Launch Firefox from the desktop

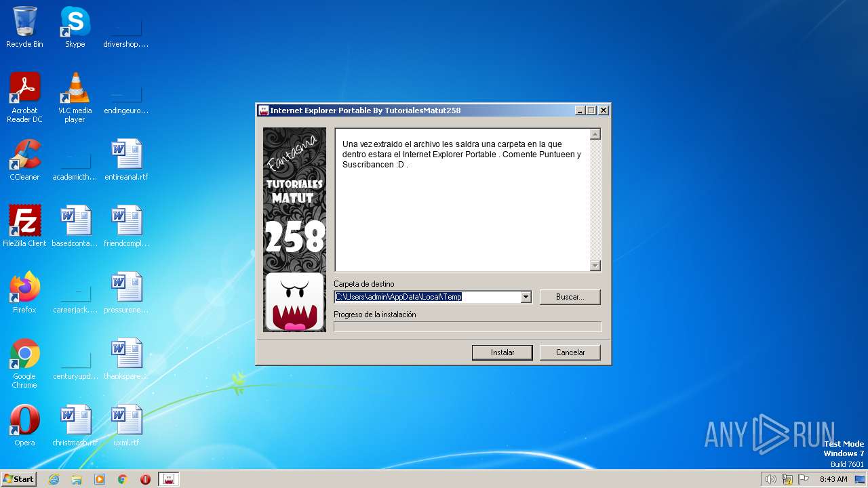pos(24,293)
